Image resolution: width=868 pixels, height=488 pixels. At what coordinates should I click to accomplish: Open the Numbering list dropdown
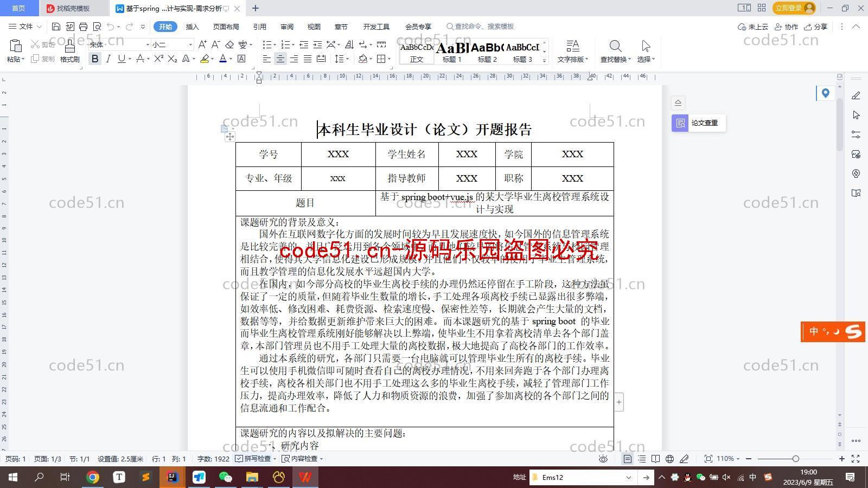293,44
